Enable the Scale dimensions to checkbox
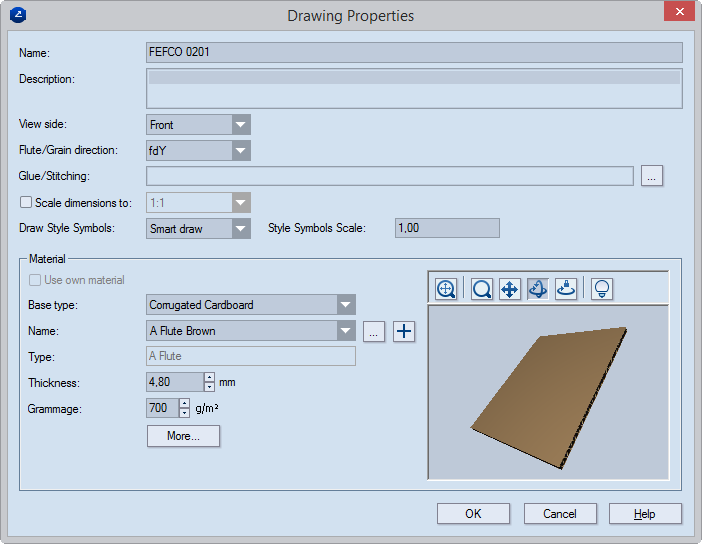 click(x=27, y=202)
